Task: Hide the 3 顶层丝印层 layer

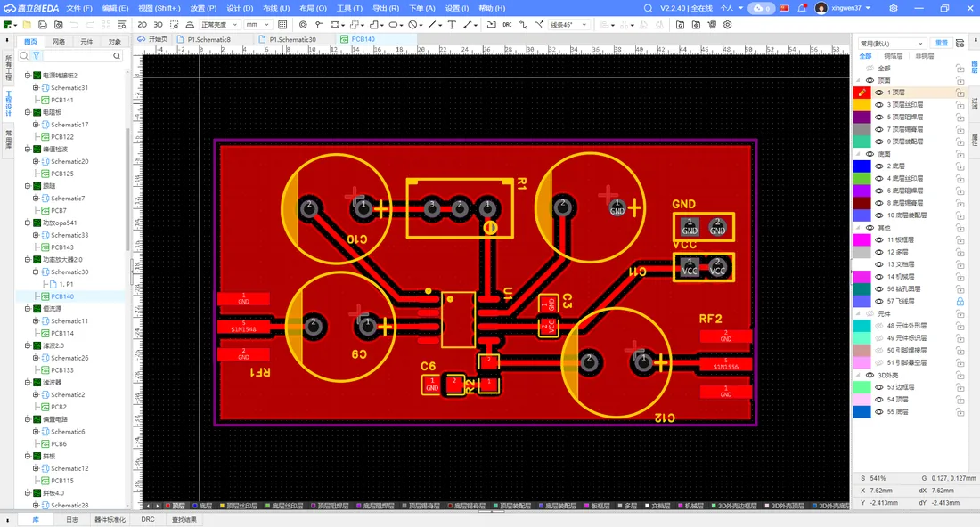Action: click(878, 105)
